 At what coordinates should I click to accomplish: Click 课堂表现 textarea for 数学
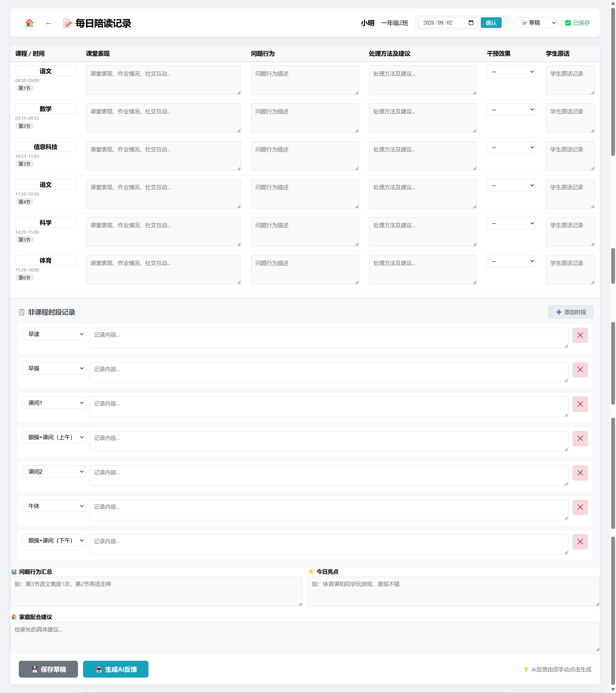point(163,118)
